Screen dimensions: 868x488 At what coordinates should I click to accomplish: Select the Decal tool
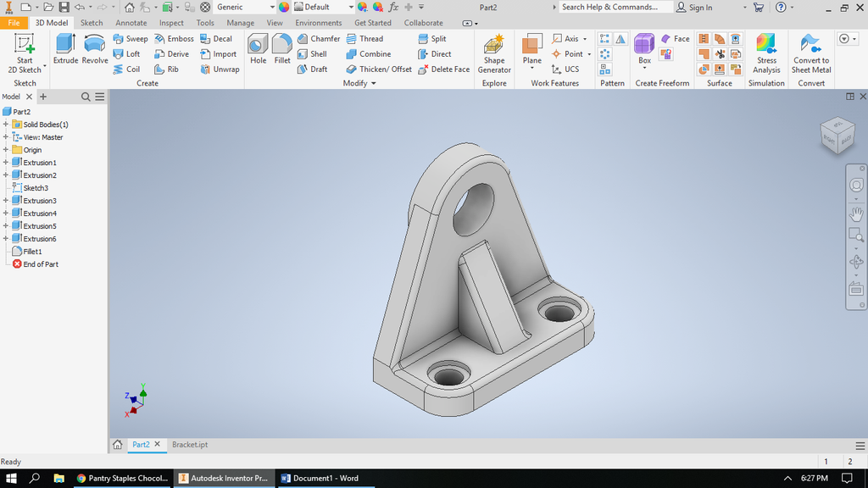[216, 39]
